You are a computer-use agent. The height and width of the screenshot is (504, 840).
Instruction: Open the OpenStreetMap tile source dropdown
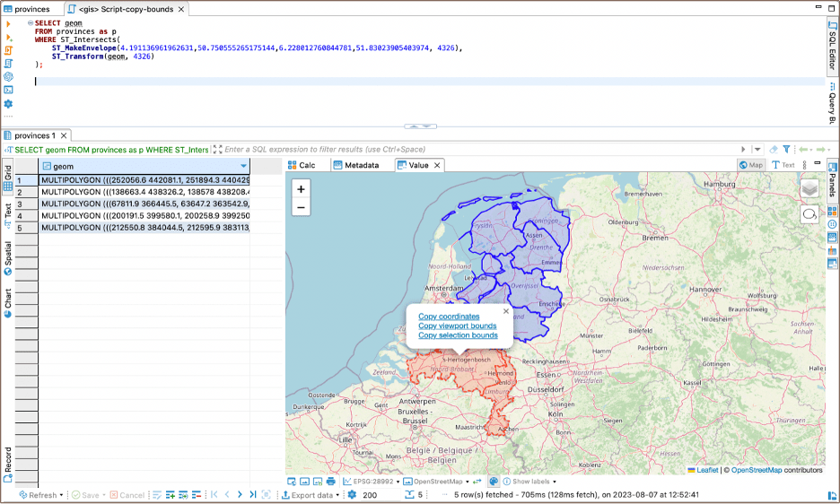(436, 482)
